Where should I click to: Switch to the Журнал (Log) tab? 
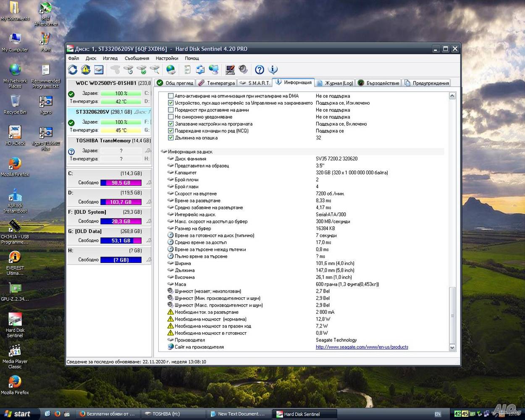335,83
